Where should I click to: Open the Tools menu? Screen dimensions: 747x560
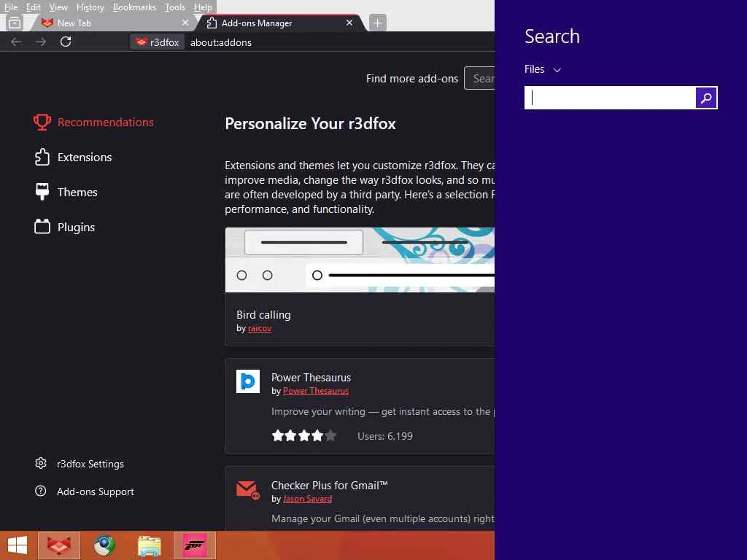[175, 7]
